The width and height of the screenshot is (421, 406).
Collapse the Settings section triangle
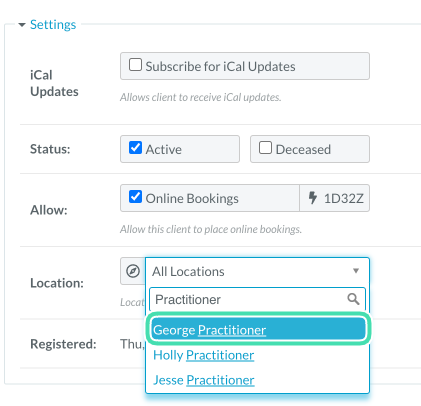22,25
